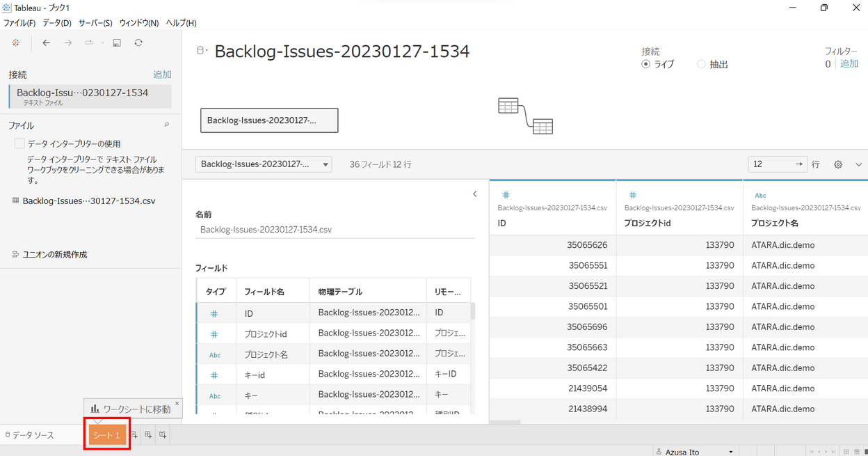Click the type icon in the プロジェクトid field row

[x=214, y=334]
